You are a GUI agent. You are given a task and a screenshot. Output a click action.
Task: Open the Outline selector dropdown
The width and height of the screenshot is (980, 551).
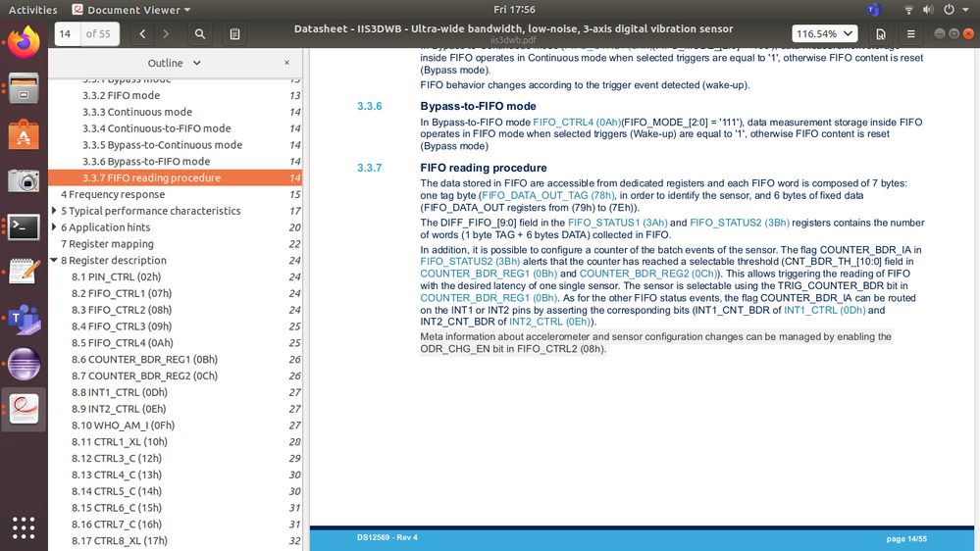tap(175, 63)
